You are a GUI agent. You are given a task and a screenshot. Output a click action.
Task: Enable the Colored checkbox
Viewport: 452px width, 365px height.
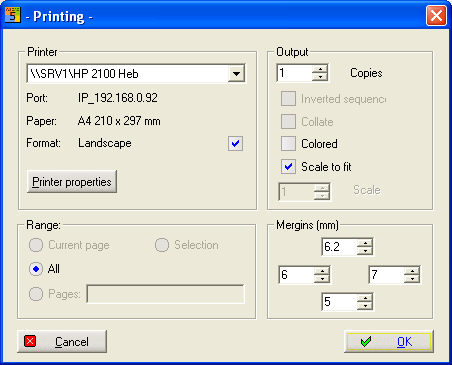[288, 144]
